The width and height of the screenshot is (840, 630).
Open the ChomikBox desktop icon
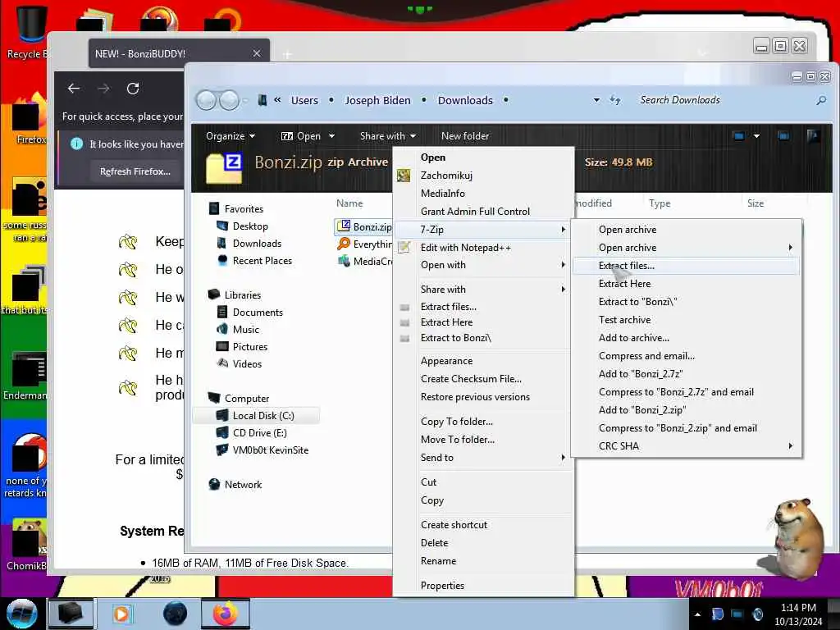tap(27, 546)
